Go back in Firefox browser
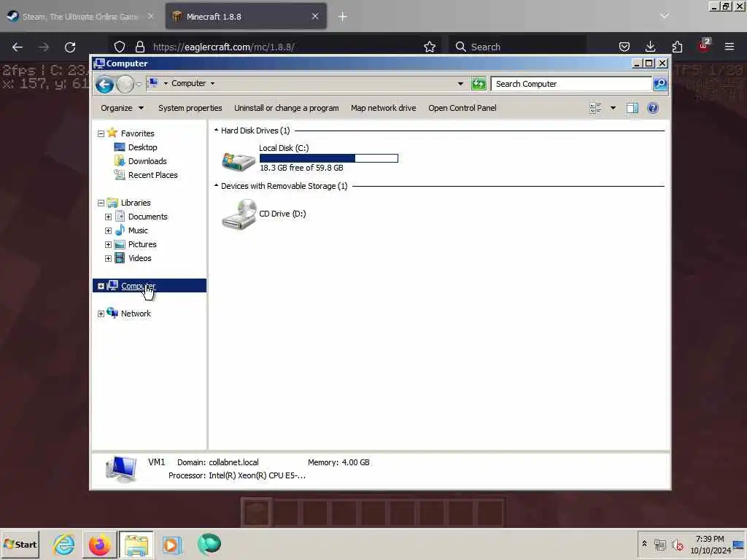This screenshot has height=560, width=747. pyautogui.click(x=18, y=47)
